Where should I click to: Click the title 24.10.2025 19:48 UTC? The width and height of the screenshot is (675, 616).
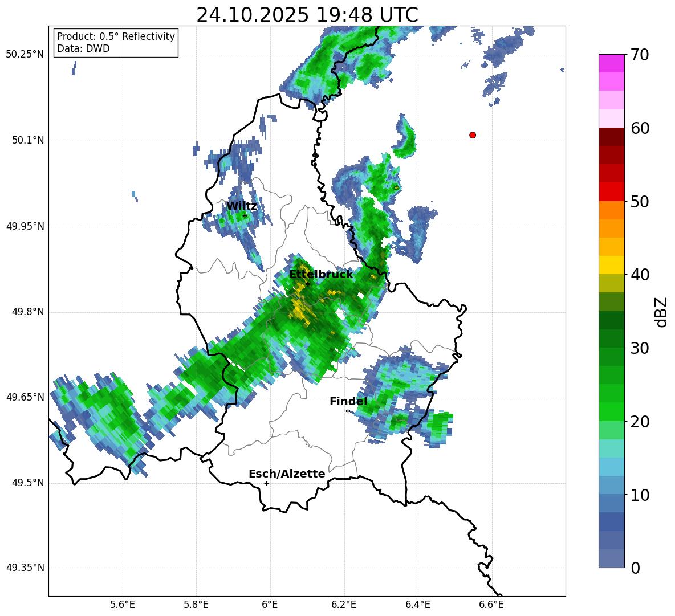pyautogui.click(x=307, y=15)
